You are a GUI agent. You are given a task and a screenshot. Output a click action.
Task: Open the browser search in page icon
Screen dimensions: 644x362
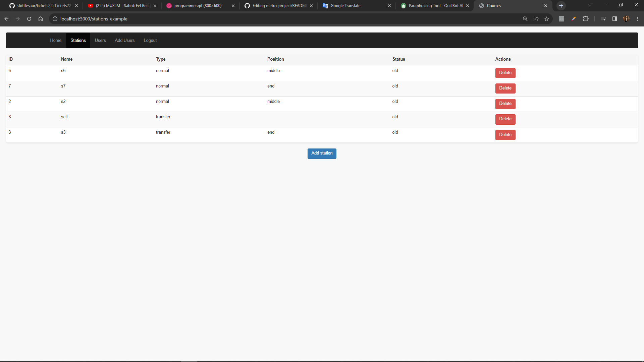click(x=525, y=19)
